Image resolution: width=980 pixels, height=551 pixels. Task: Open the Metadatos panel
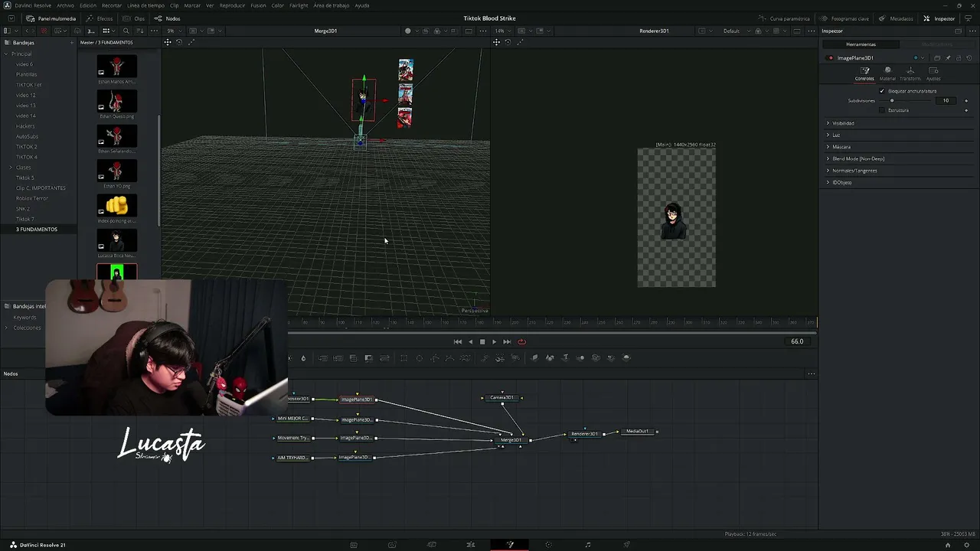pos(896,18)
